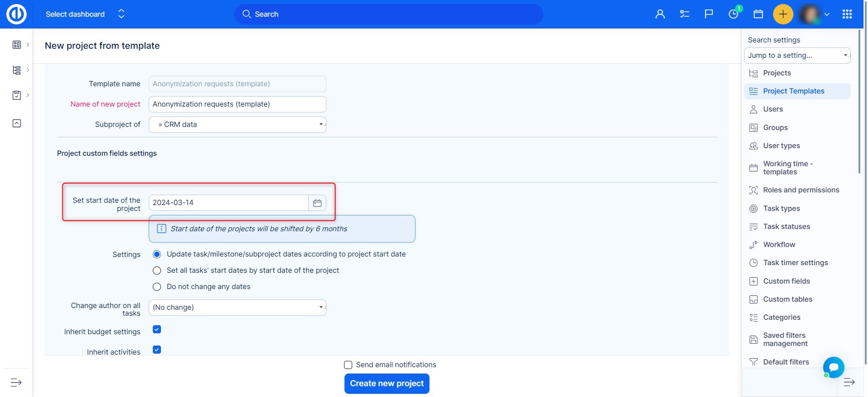Open Roles and permissions settings
This screenshot has width=868, height=397.
tap(801, 190)
